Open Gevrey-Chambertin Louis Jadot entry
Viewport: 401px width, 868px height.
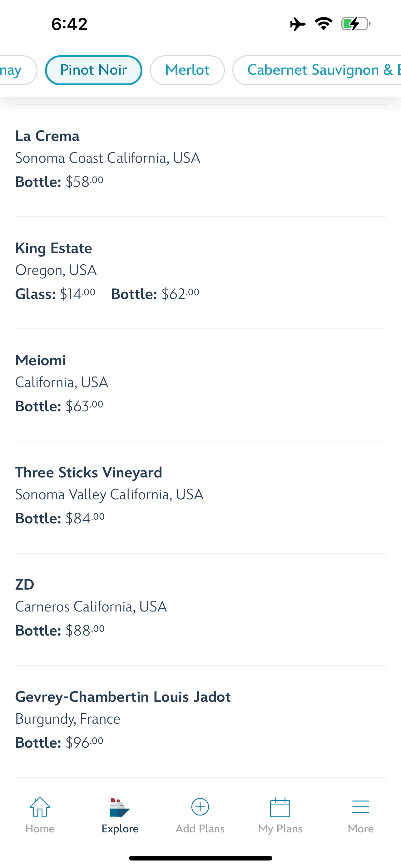[x=123, y=719]
